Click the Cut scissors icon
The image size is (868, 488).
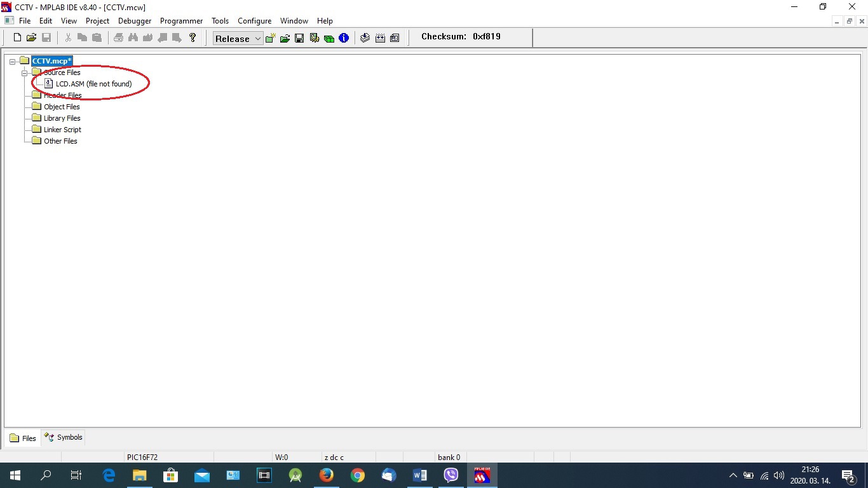[69, 38]
